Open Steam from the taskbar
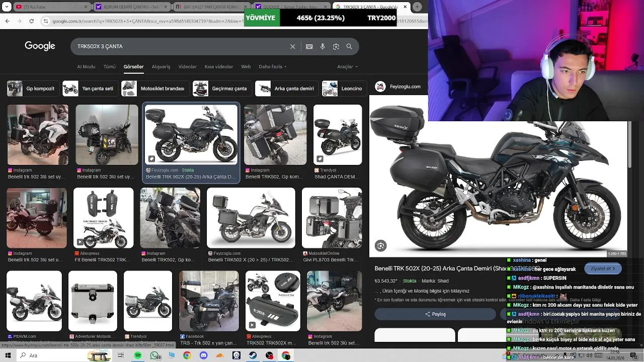The width and height of the screenshot is (644, 362). 253,355
